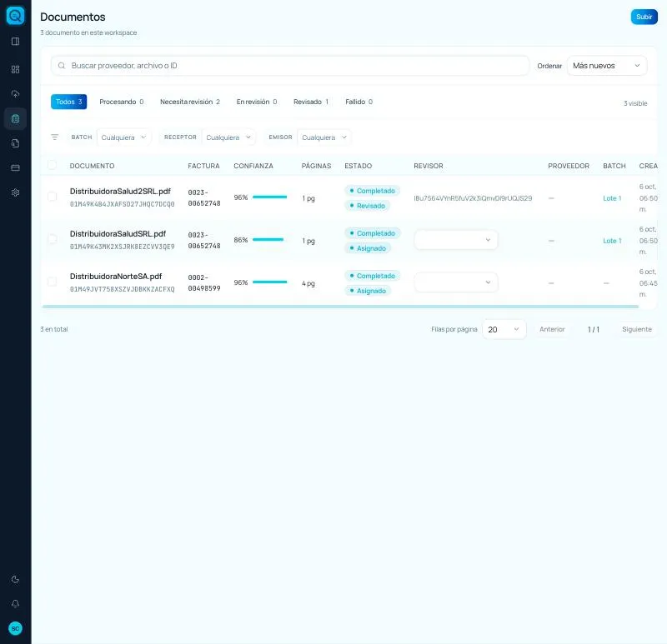Click the PROVEEDOR column header
Viewport: 667px width, 644px height.
[x=569, y=166]
